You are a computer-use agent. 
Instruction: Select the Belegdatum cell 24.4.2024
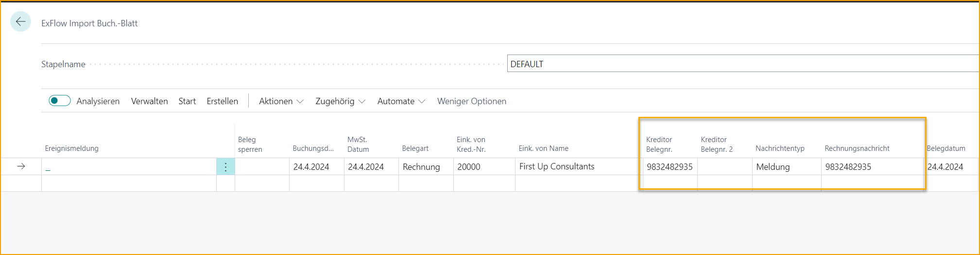coord(951,167)
